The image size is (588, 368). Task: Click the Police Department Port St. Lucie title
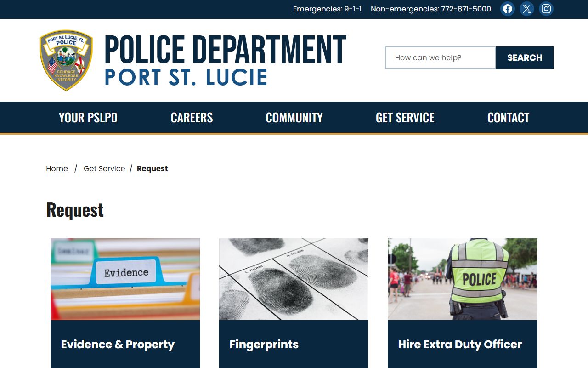click(225, 60)
